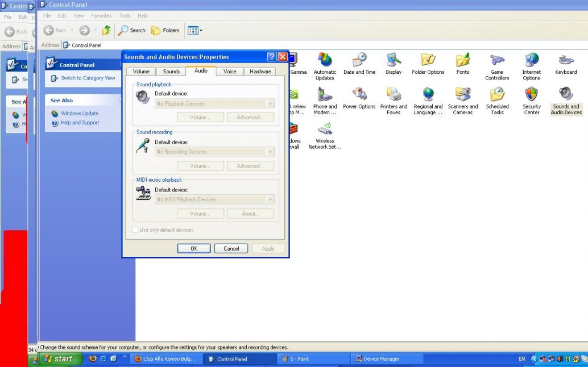This screenshot has height=367, width=588.
Task: Click the Up folder toolbar icon
Action: point(106,31)
